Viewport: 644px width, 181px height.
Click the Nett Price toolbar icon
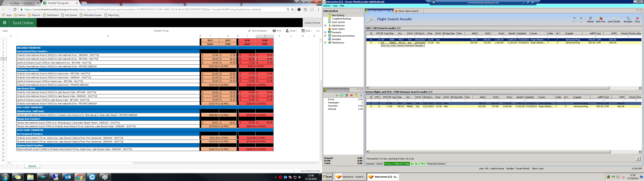click(601, 20)
